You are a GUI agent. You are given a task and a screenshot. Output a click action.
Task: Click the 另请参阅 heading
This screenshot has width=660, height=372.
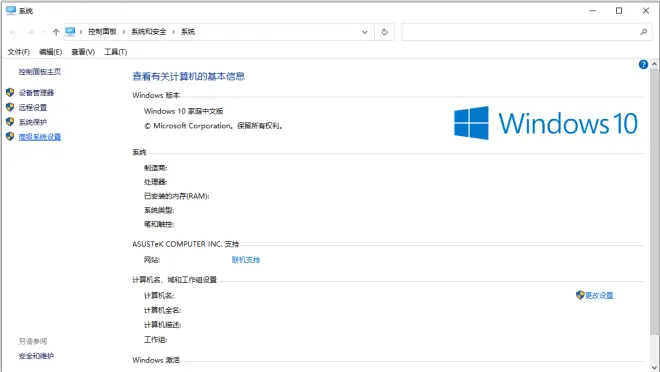[33, 341]
